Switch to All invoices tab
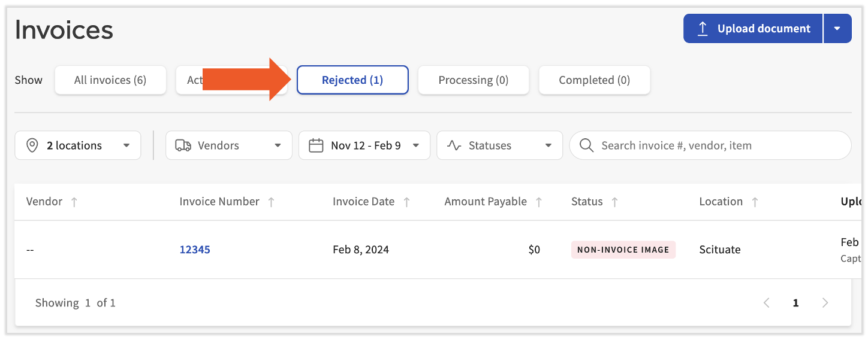This screenshot has width=868, height=340. point(110,80)
